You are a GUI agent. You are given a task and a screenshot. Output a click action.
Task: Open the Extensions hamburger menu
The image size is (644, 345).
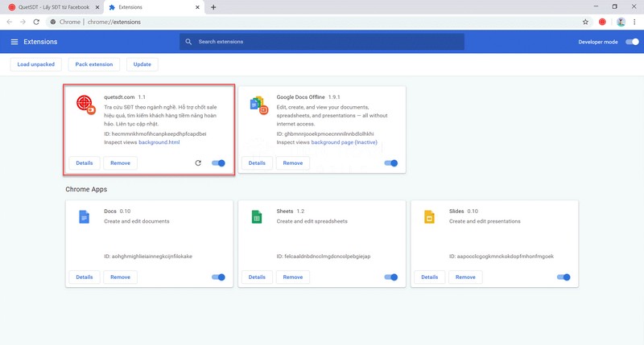[14, 42]
